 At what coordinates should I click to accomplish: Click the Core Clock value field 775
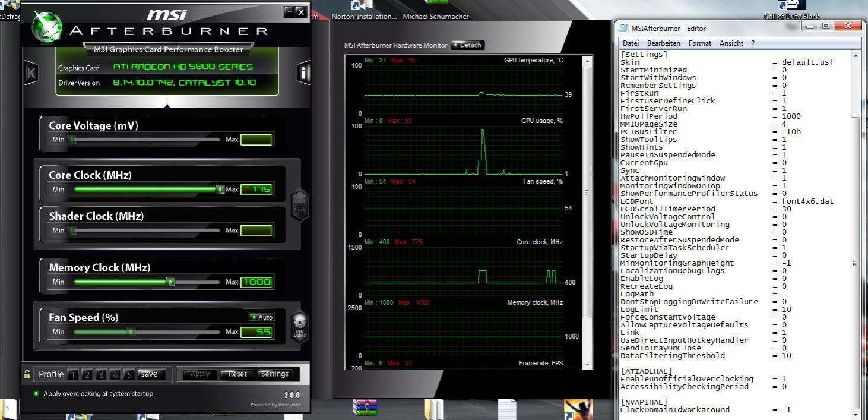pyautogui.click(x=256, y=190)
